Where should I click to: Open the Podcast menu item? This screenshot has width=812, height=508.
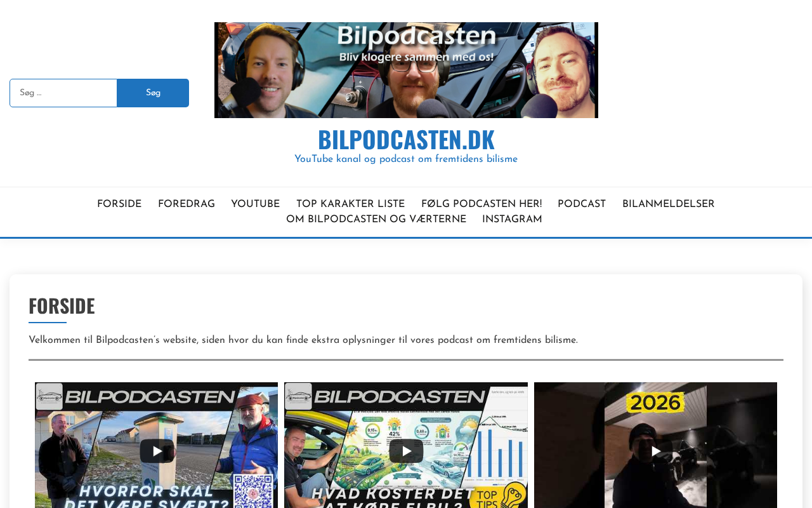click(x=582, y=204)
